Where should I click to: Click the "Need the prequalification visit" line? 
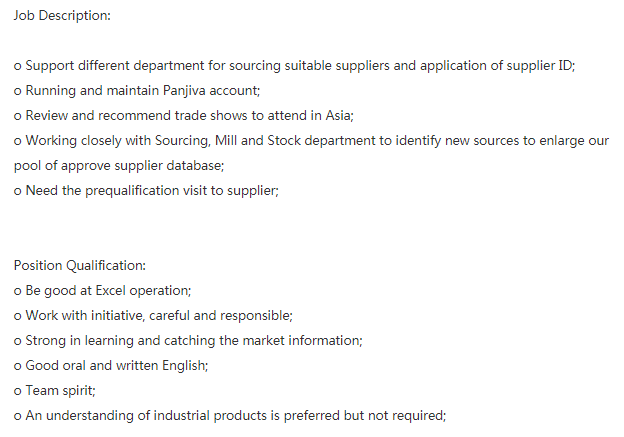[146, 190]
